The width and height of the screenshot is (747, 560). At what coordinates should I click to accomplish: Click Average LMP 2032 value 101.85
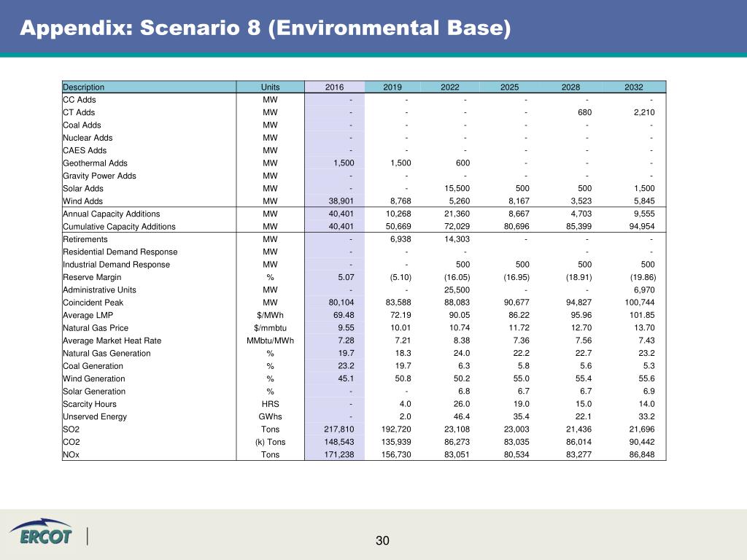click(642, 315)
